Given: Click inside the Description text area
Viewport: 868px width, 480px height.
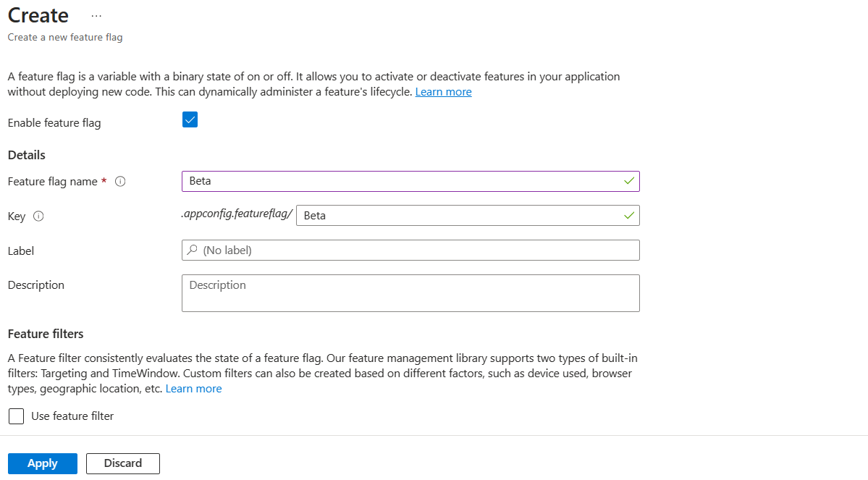Looking at the screenshot, I should click(x=410, y=293).
